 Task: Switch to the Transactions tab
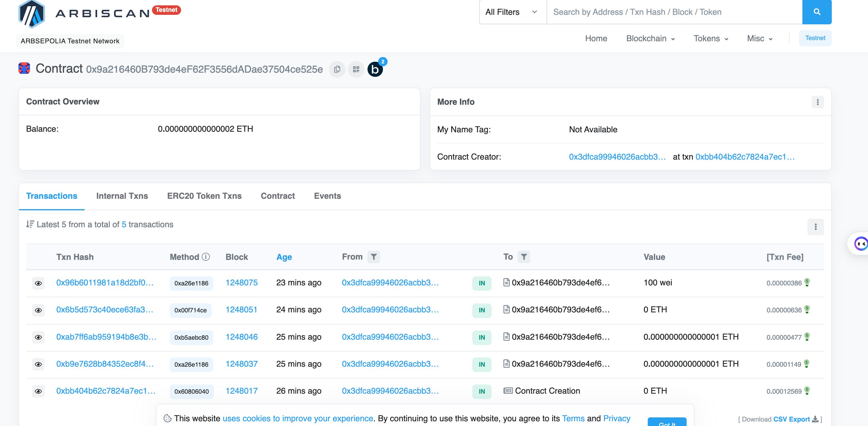pyautogui.click(x=52, y=196)
